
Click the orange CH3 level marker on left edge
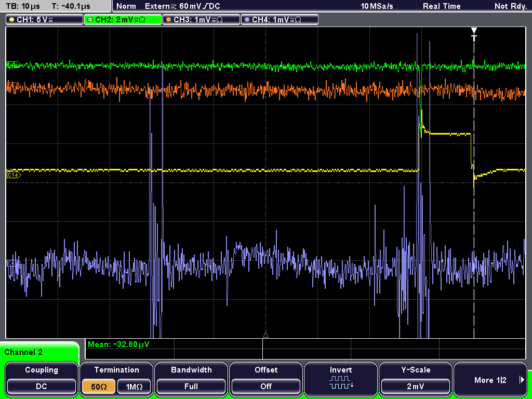click(x=13, y=86)
